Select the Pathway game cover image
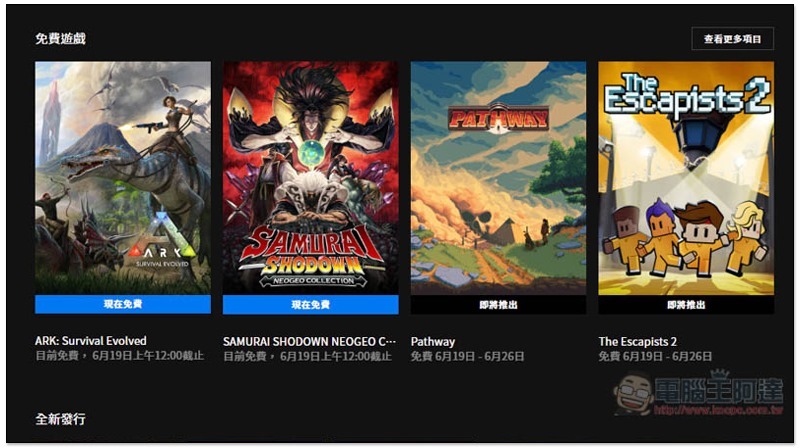Screen dimensions: 800x448 [x=498, y=178]
